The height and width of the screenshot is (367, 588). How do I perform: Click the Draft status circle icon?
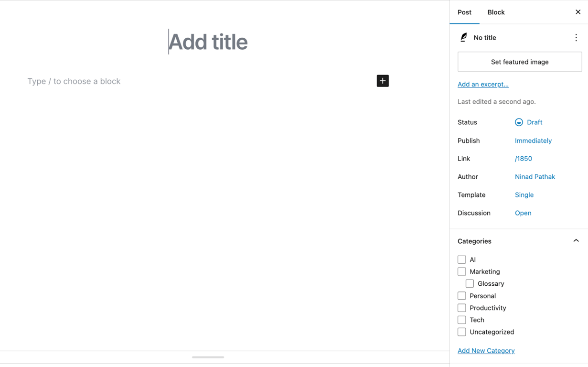tap(519, 122)
